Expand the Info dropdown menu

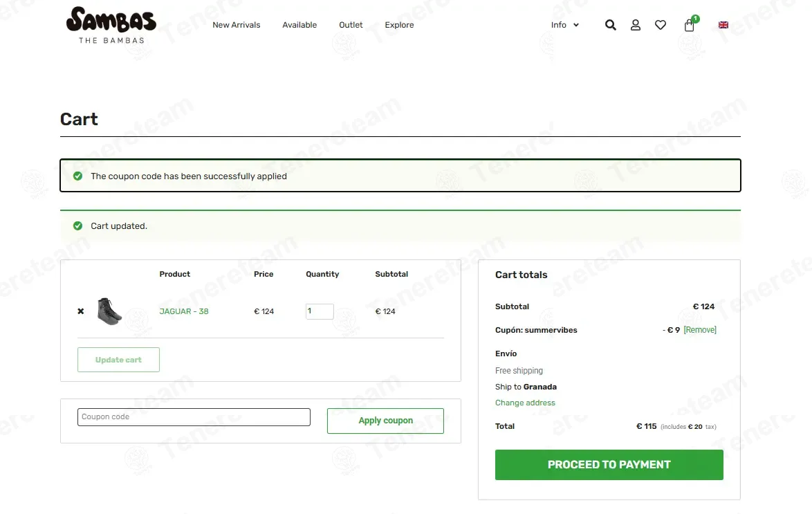pos(564,25)
